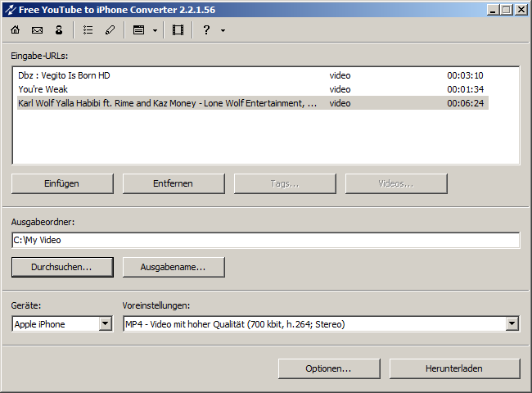532x393 pixels.
Task: Select the 'You're Weak' list entry
Action: [43, 89]
